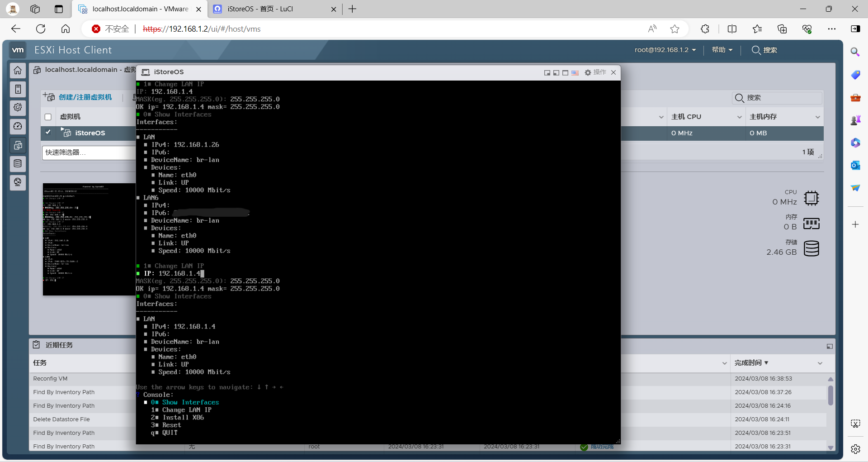Click the browser refresh icon

pos(41,29)
